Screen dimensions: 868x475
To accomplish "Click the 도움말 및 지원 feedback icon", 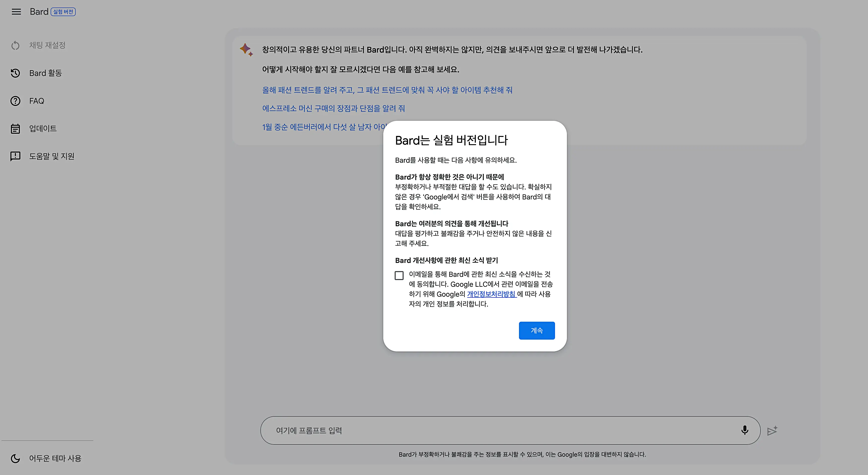I will pyautogui.click(x=15, y=156).
